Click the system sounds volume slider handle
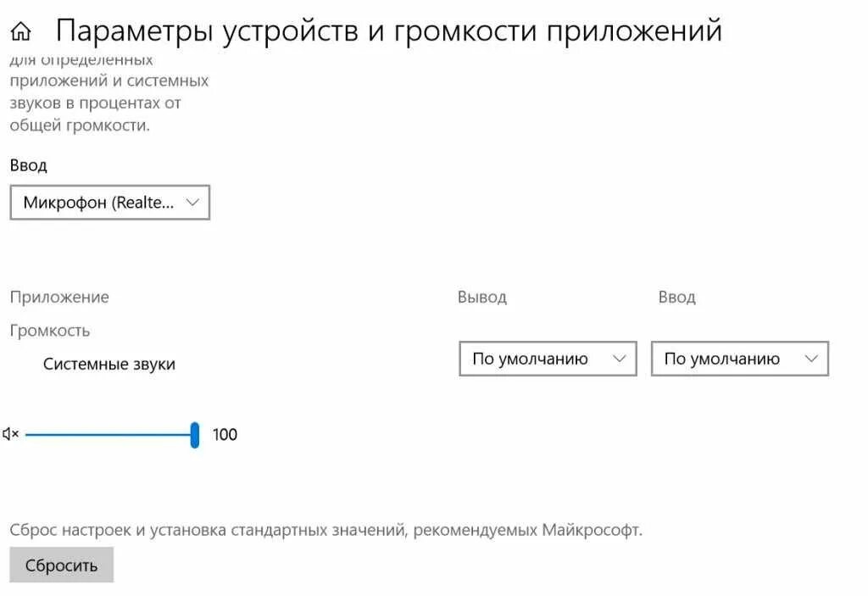The image size is (868, 596). (195, 435)
